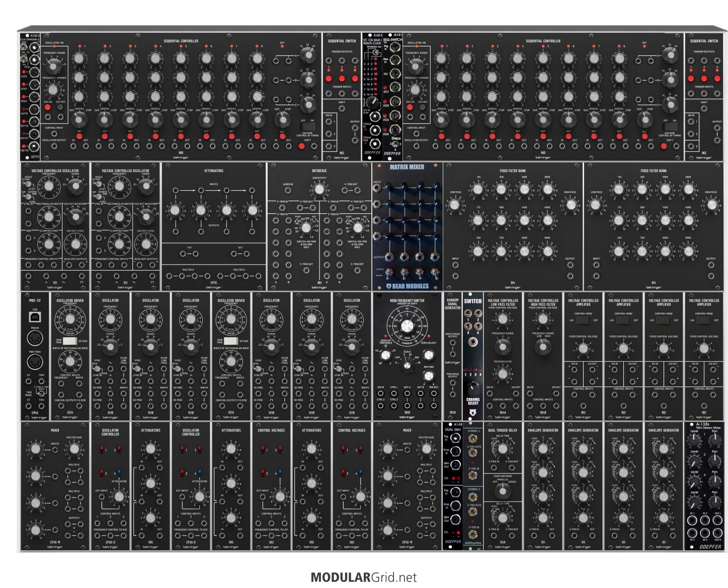Click the IN 2 jack on A-138s mixer

click(x=705, y=520)
